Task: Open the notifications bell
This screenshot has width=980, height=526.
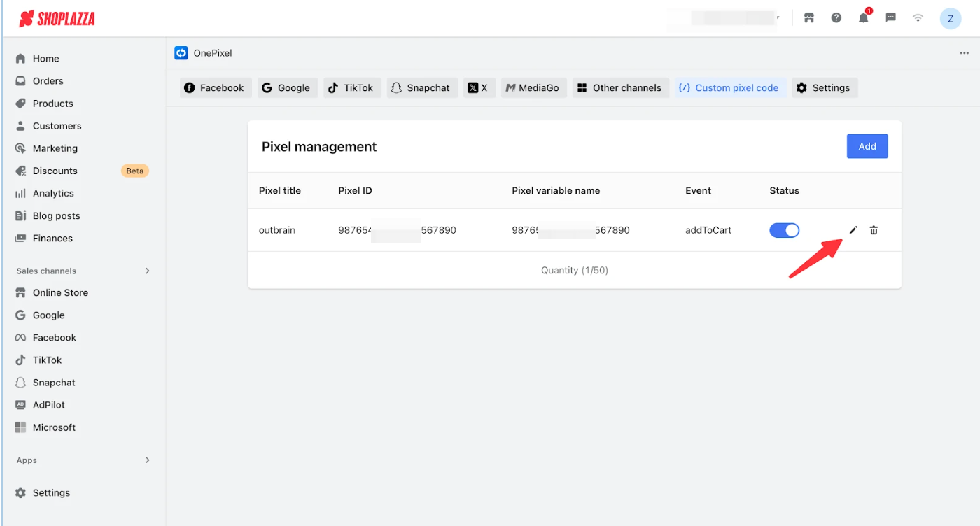Action: [x=863, y=18]
